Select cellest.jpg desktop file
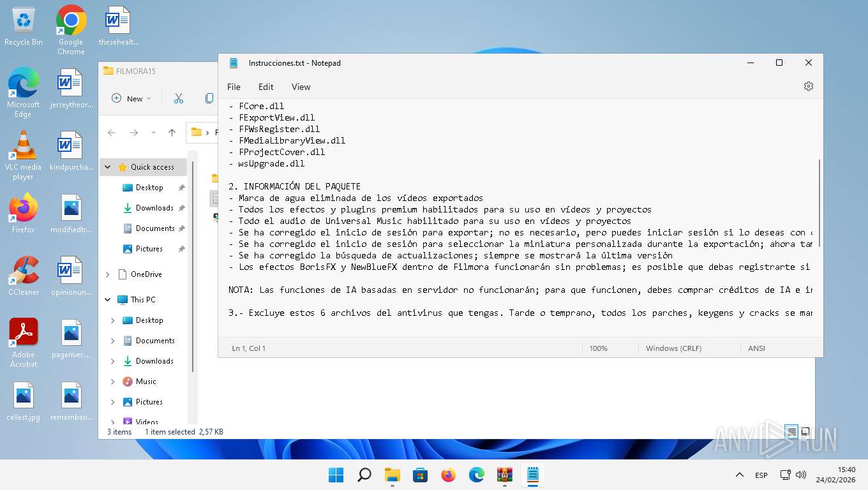Screen dimensions: 868x490 23,401
